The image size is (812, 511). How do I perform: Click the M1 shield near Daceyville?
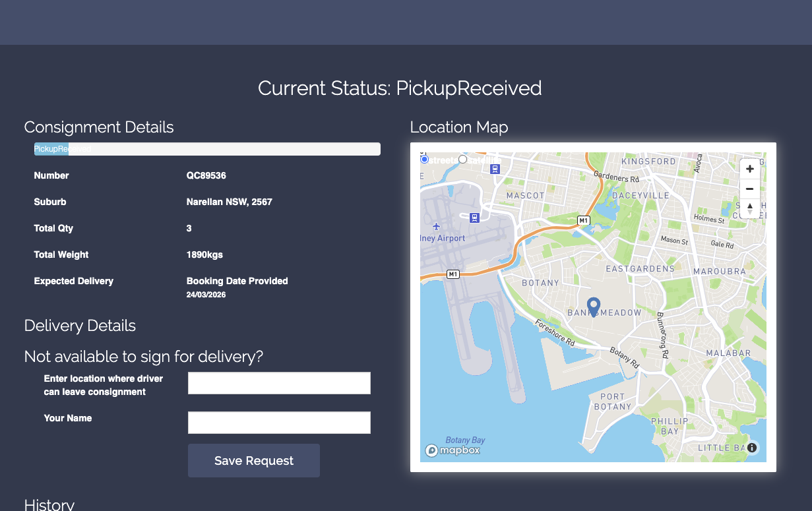[x=583, y=220]
